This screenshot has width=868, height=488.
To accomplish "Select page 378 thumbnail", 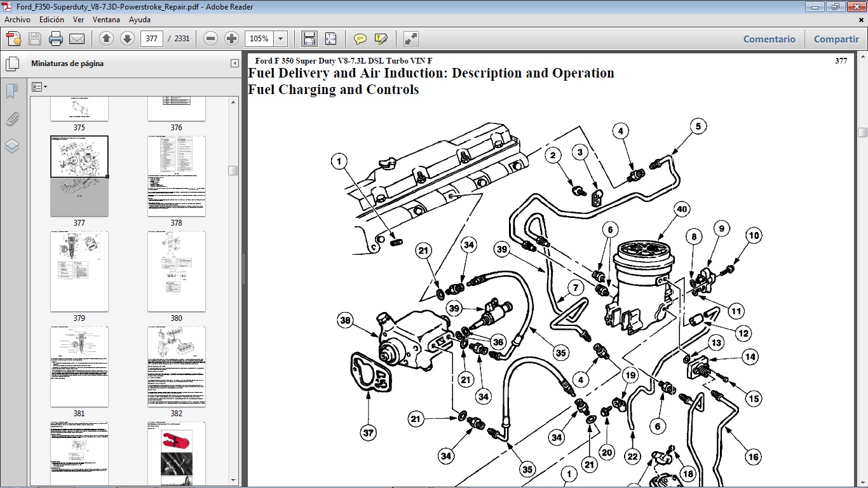I will (x=177, y=176).
